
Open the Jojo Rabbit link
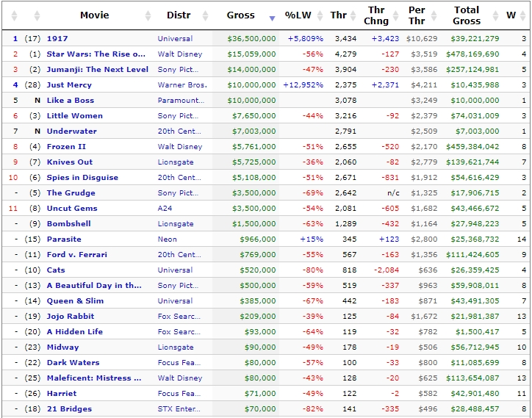pyautogui.click(x=71, y=316)
